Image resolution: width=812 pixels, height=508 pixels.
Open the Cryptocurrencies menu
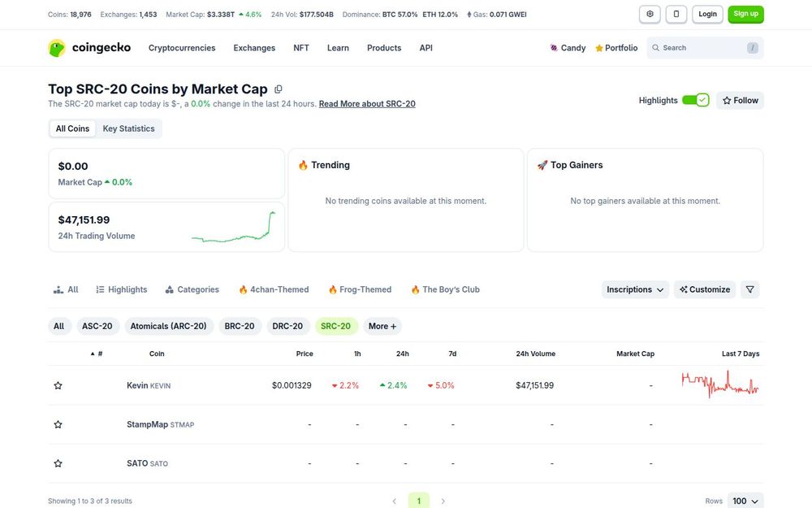[182, 48]
